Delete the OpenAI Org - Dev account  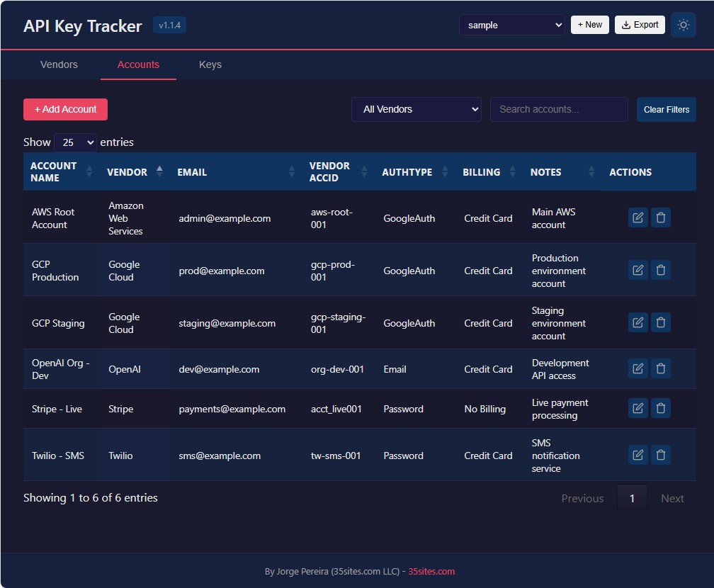(x=661, y=368)
